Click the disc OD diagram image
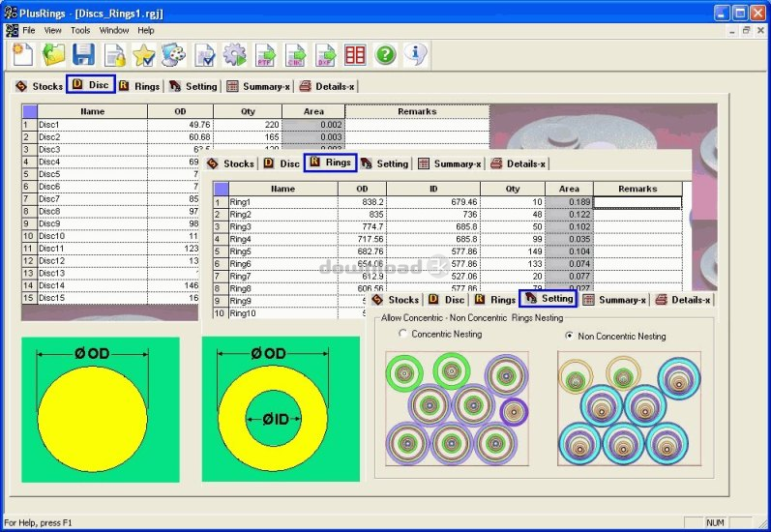The height and width of the screenshot is (532, 771). tap(101, 409)
